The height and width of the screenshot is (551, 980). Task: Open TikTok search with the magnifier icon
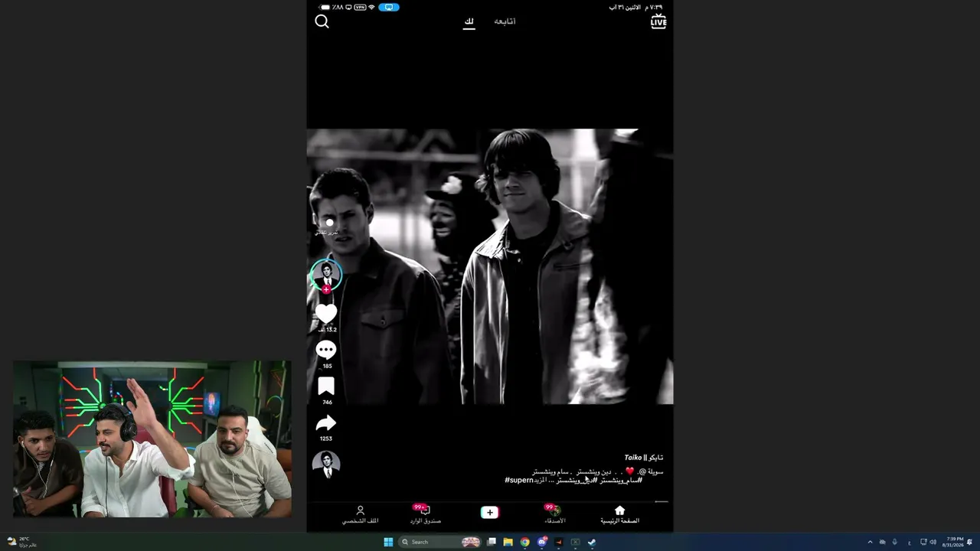[x=322, y=21]
